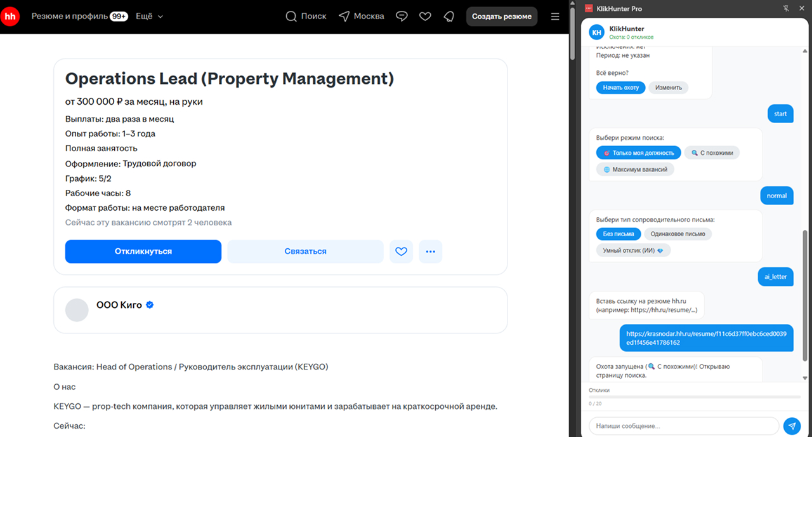This screenshot has width=812, height=508.
Task: Send message with the paper plane button
Action: [x=792, y=426]
